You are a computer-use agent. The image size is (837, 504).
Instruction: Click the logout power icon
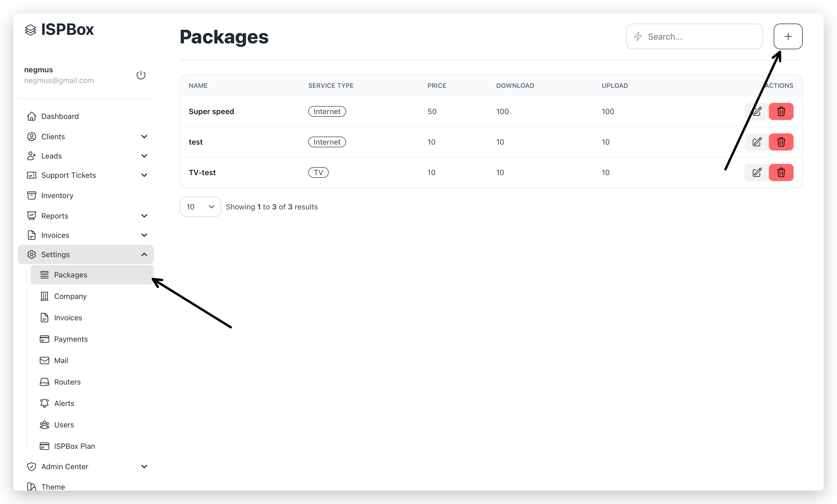pos(141,75)
